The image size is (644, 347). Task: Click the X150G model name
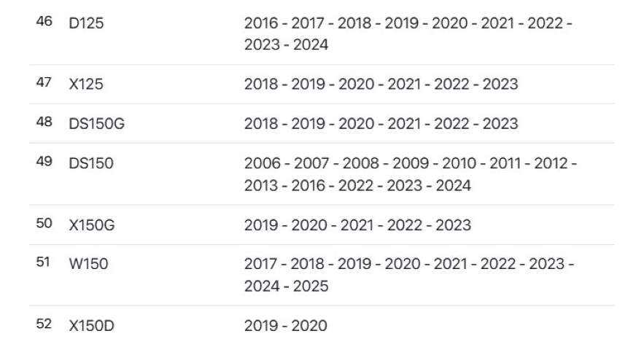(x=92, y=225)
